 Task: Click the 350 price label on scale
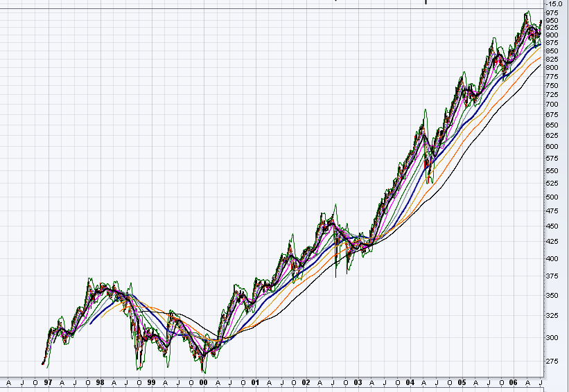point(552,296)
